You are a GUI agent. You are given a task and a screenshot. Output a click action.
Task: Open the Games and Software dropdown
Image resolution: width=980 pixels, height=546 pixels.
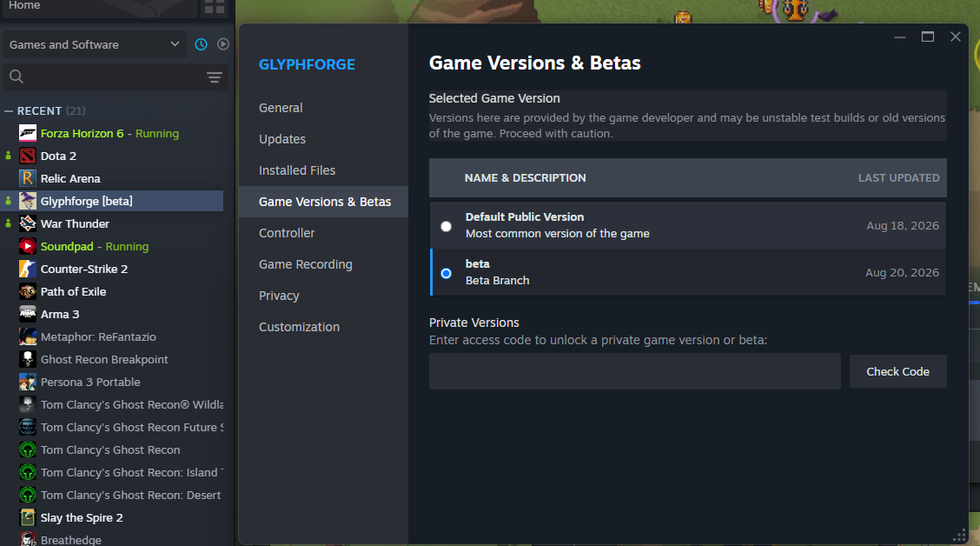95,44
